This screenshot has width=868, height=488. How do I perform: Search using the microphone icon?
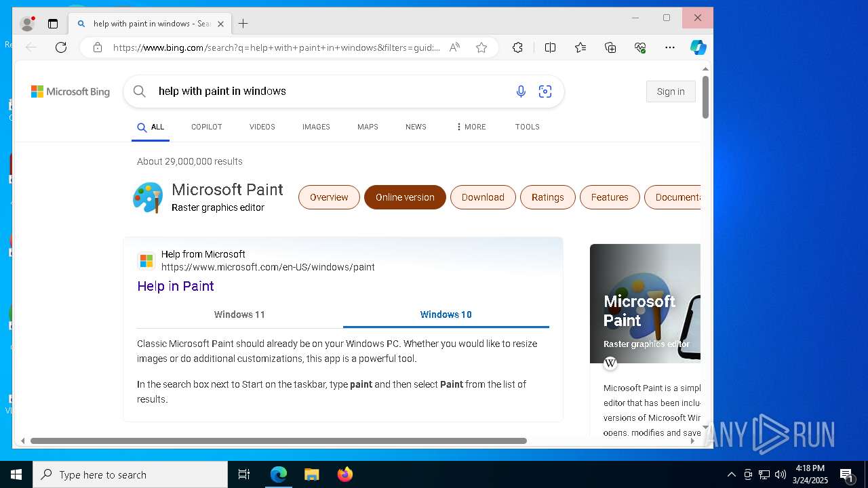point(521,91)
